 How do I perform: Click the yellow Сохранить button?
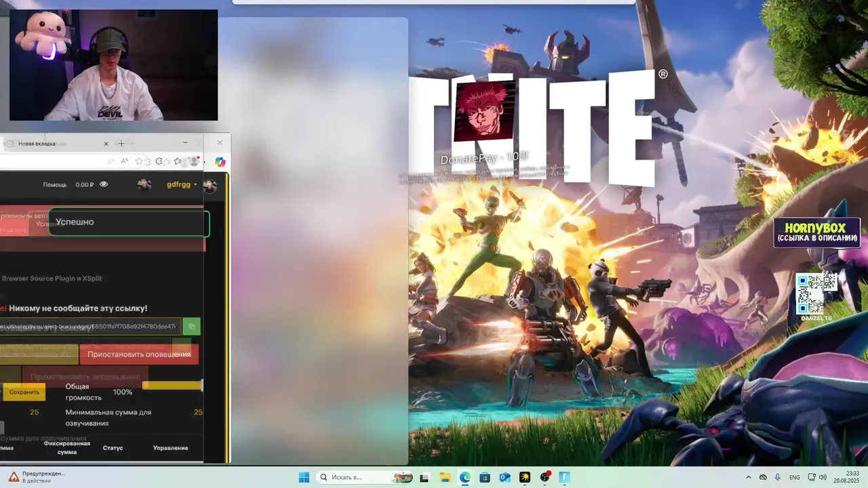(24, 392)
